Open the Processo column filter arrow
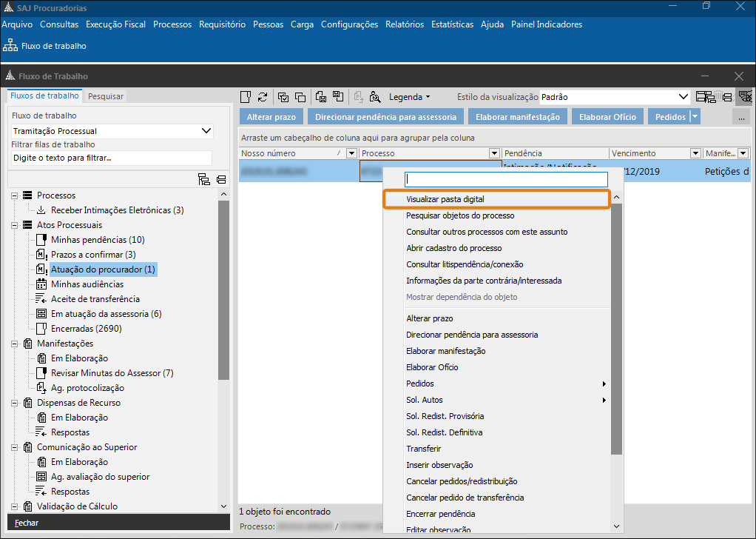756x539 pixels. coord(494,153)
